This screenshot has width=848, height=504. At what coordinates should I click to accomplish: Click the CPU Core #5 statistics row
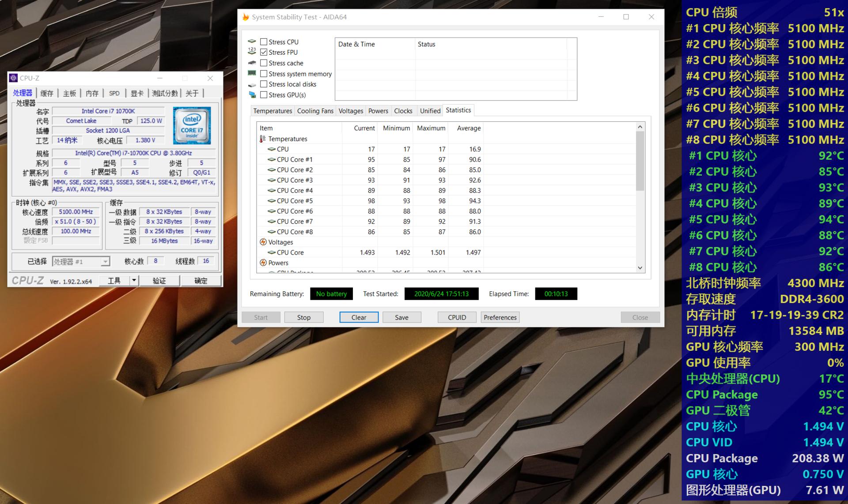[x=295, y=201]
